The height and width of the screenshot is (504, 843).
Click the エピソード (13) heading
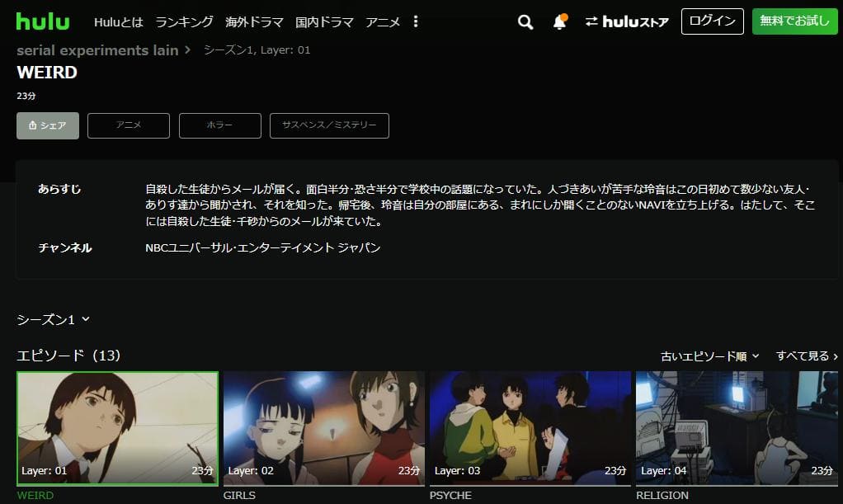click(x=68, y=356)
